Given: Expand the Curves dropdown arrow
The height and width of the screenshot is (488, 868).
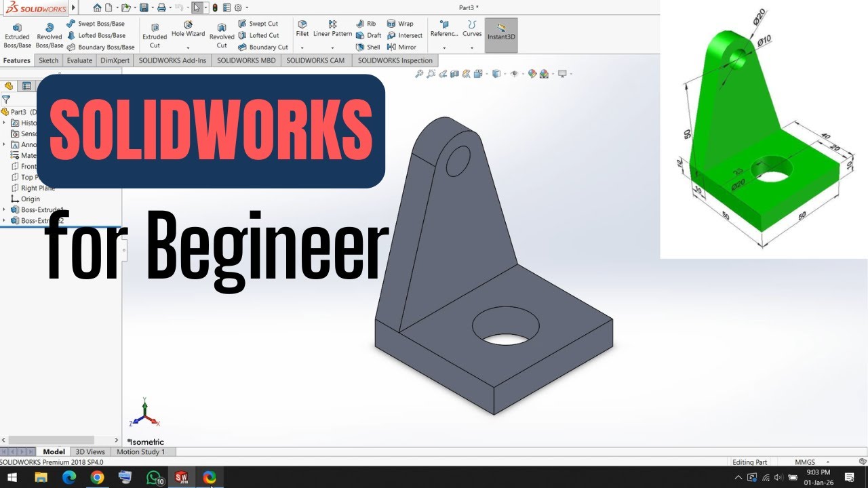Looking at the screenshot, I should click(x=472, y=47).
